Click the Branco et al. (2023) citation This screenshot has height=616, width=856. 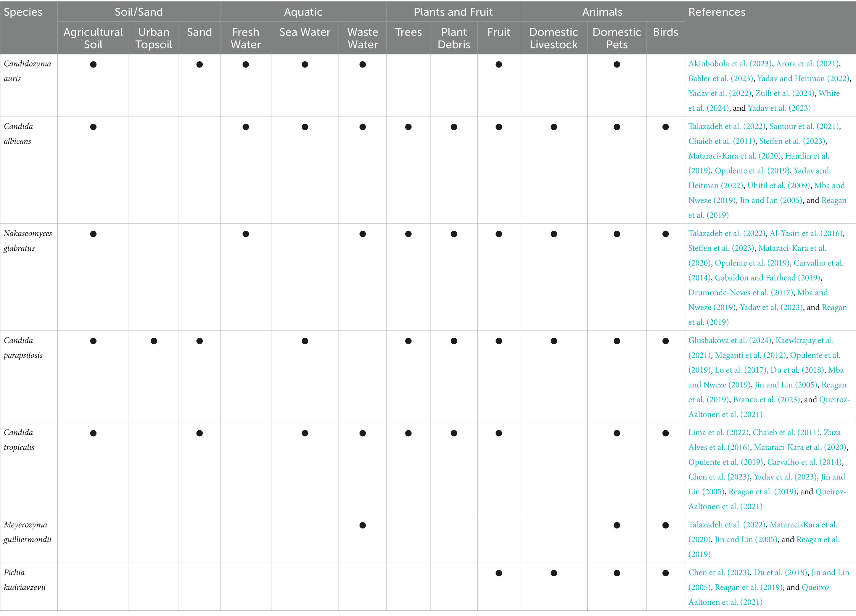point(766,400)
